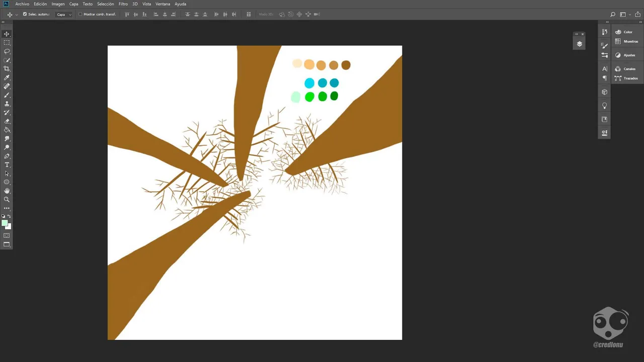Expand the collapsed icon panel column

coord(608,22)
